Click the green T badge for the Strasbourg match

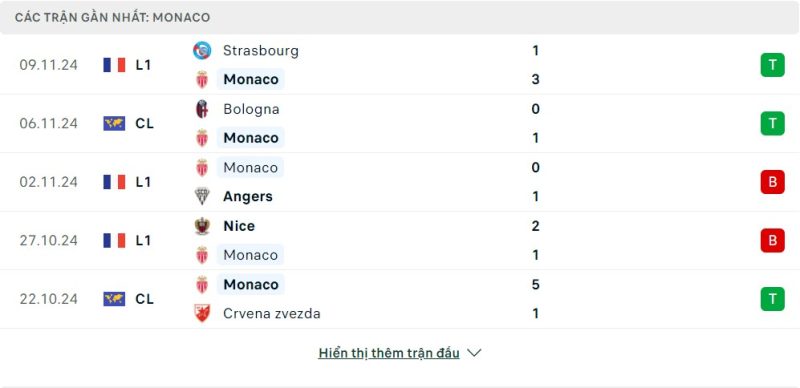(x=772, y=65)
